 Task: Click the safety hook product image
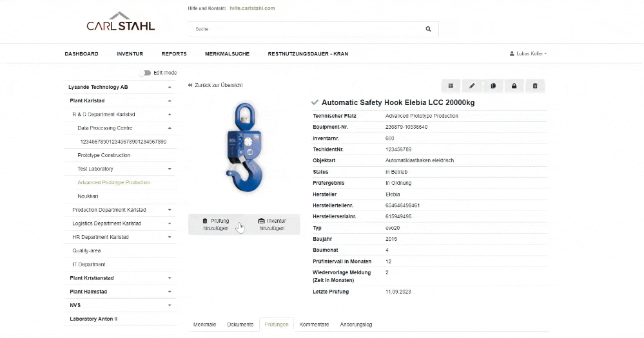click(x=244, y=149)
